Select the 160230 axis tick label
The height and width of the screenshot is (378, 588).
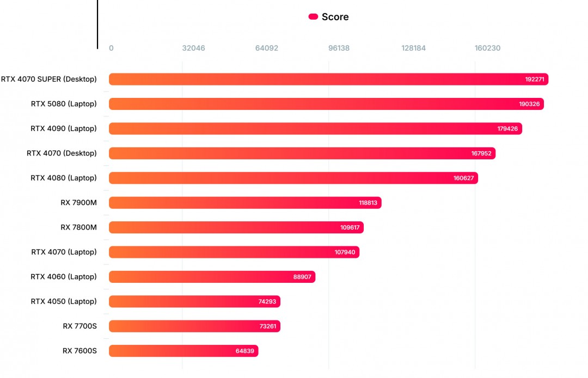[x=487, y=48]
